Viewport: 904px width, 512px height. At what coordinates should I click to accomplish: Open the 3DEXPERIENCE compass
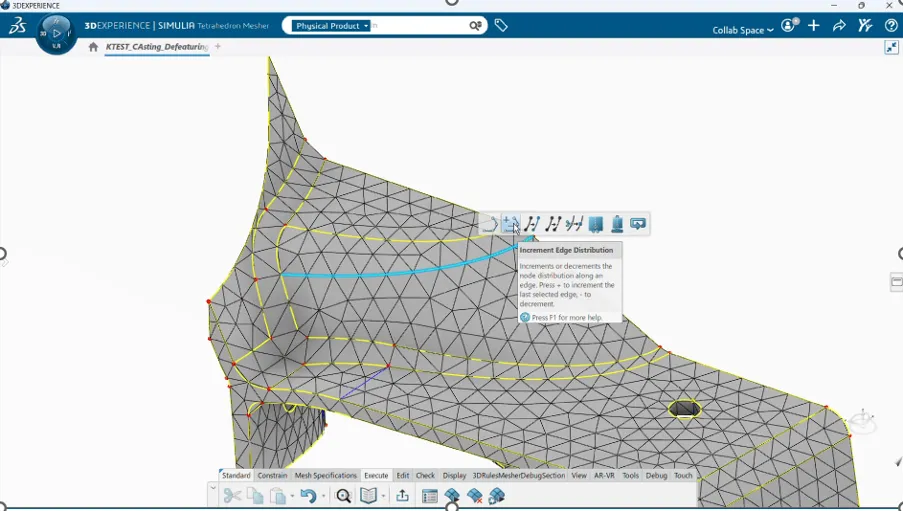pos(56,33)
